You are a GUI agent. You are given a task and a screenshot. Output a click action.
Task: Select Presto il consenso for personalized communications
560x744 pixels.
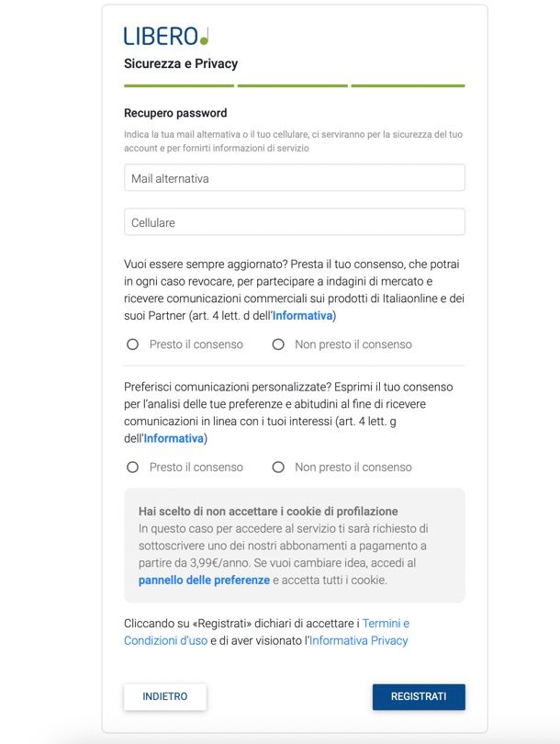pyautogui.click(x=132, y=467)
